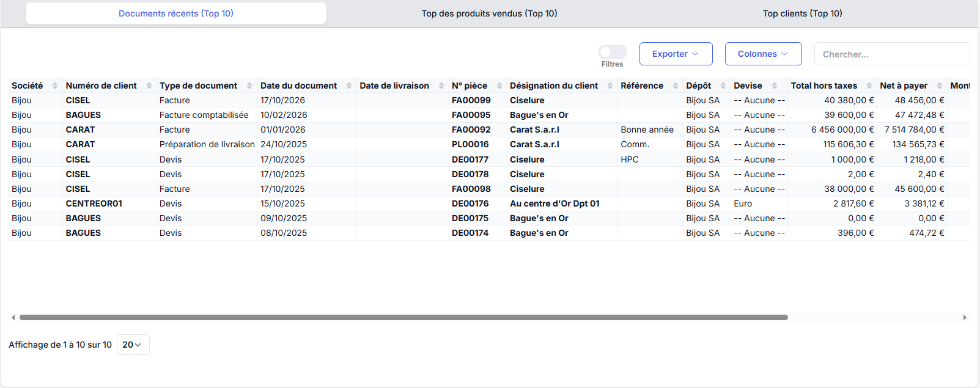Click total 40 380,00 €
Image resolution: width=980 pixels, height=388 pixels.
point(849,100)
